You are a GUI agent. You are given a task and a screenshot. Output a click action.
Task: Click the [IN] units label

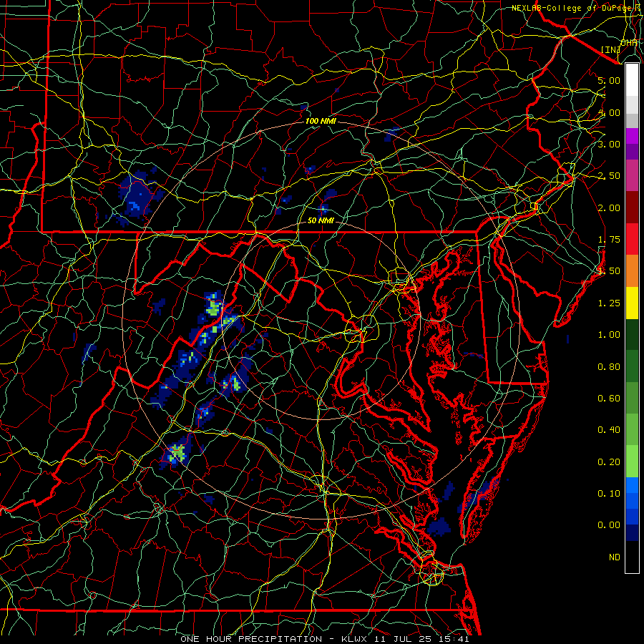tap(611, 49)
